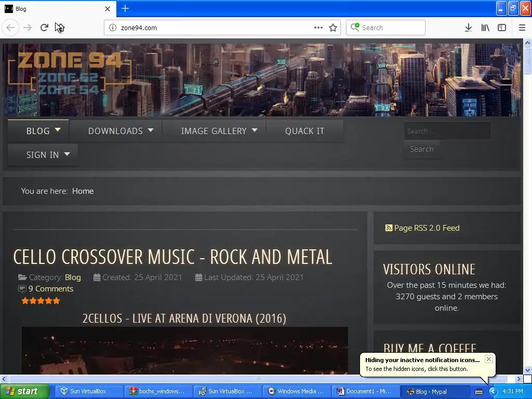Open the SIGN IN menu

pyautogui.click(x=43, y=155)
